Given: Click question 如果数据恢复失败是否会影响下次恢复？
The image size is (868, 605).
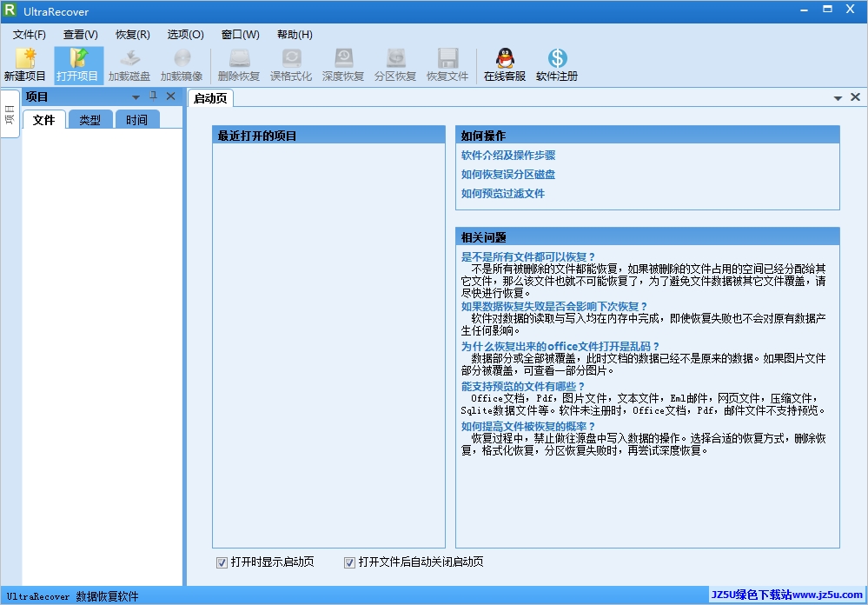Looking at the screenshot, I should tap(554, 306).
